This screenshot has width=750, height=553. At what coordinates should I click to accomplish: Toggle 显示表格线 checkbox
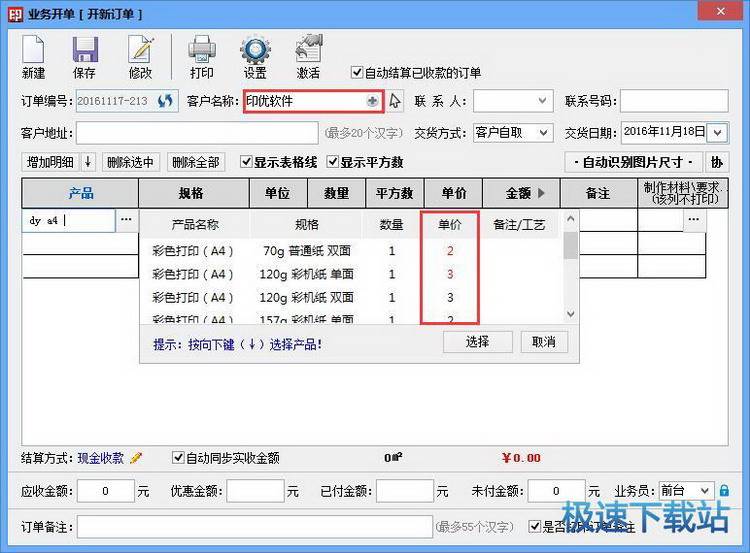pos(246,162)
